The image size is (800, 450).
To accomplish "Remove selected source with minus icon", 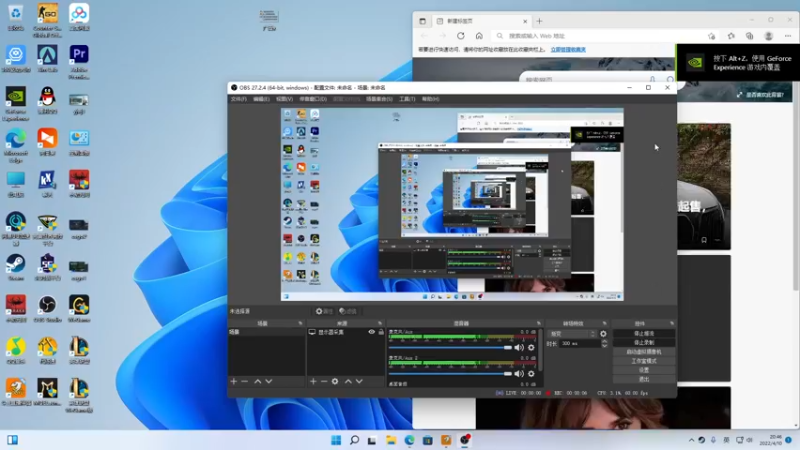I will pyautogui.click(x=324, y=381).
